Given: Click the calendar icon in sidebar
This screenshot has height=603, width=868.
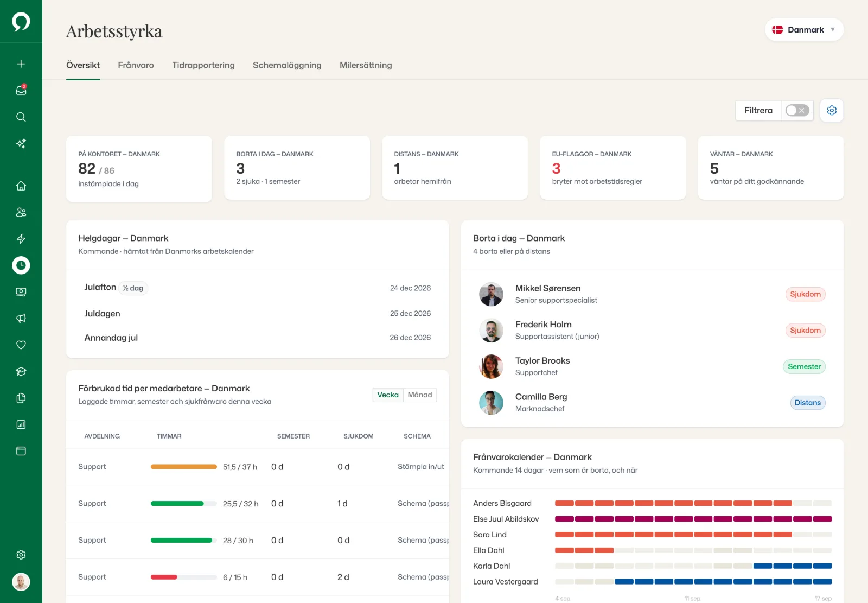Looking at the screenshot, I should click(21, 451).
